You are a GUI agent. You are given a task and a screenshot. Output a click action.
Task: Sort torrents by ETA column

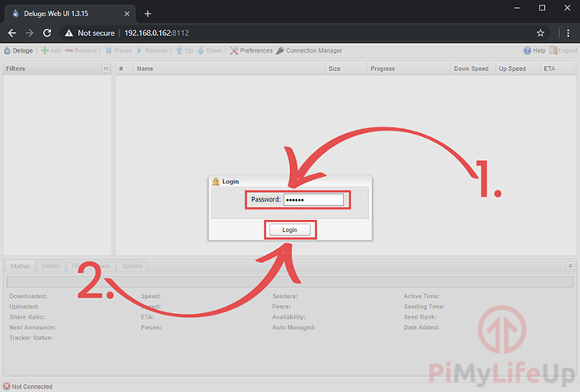(557, 69)
